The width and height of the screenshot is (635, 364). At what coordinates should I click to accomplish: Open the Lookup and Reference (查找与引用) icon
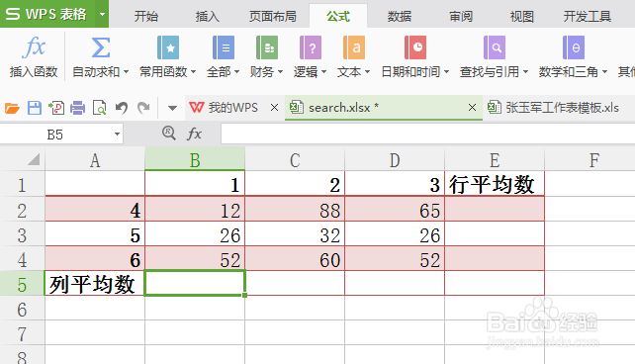point(495,47)
